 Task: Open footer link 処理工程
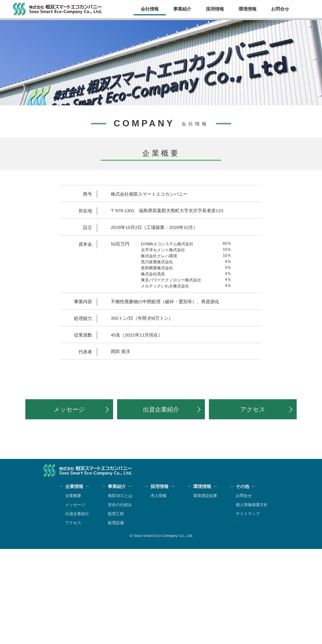point(116,514)
